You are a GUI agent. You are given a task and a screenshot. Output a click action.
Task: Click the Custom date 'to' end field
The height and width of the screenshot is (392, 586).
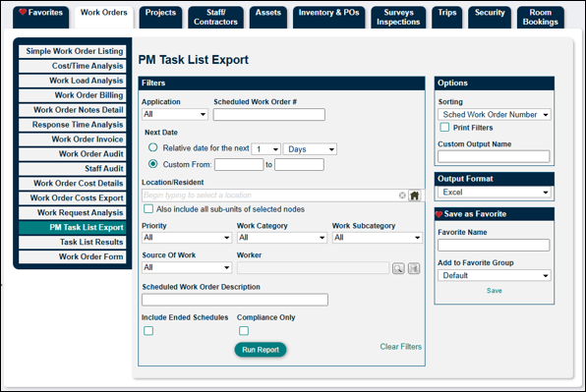[x=299, y=165]
